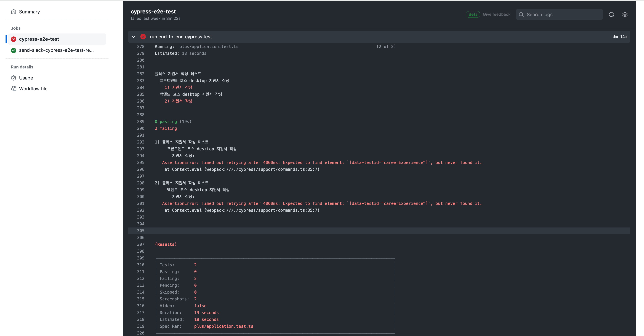Click the Run details heading

click(x=22, y=67)
